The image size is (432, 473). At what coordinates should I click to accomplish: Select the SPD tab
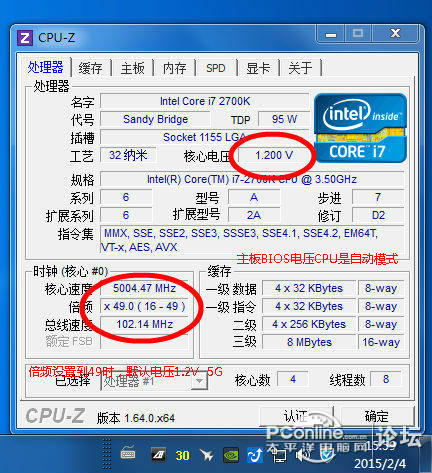click(216, 68)
